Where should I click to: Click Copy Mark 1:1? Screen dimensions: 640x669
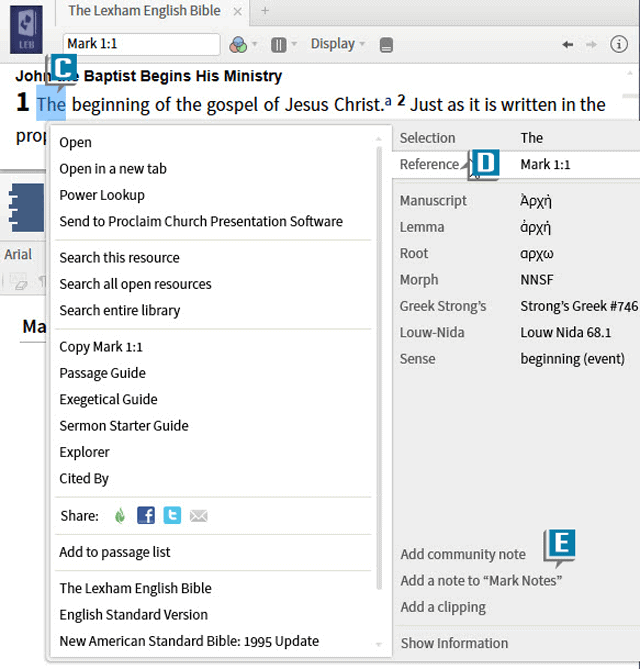(101, 347)
